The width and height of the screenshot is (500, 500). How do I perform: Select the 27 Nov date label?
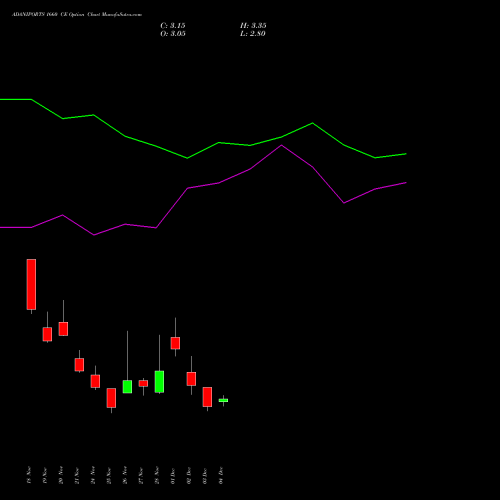pos(141,475)
